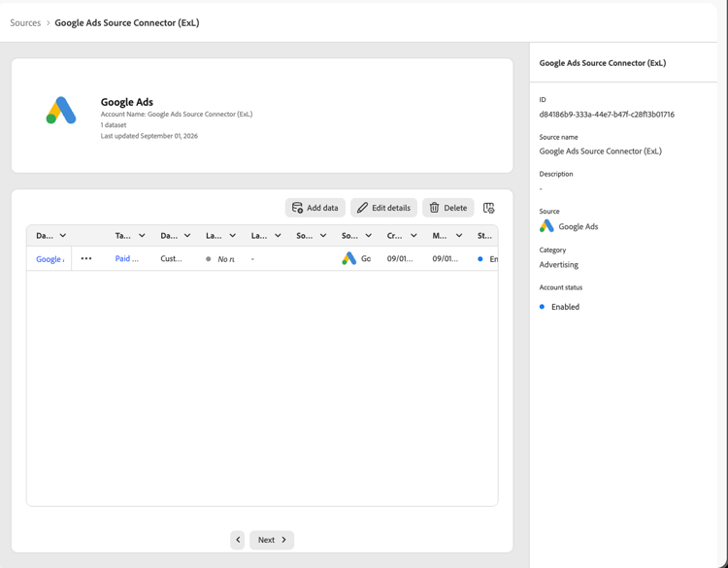Click the En status cell in the table row
This screenshot has width=728, height=568.
pos(487,259)
